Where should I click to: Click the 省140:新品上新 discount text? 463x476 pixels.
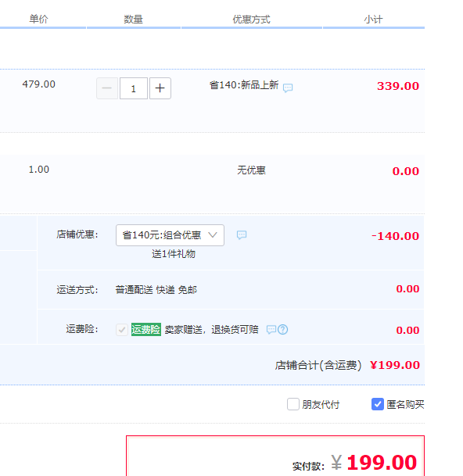[244, 85]
